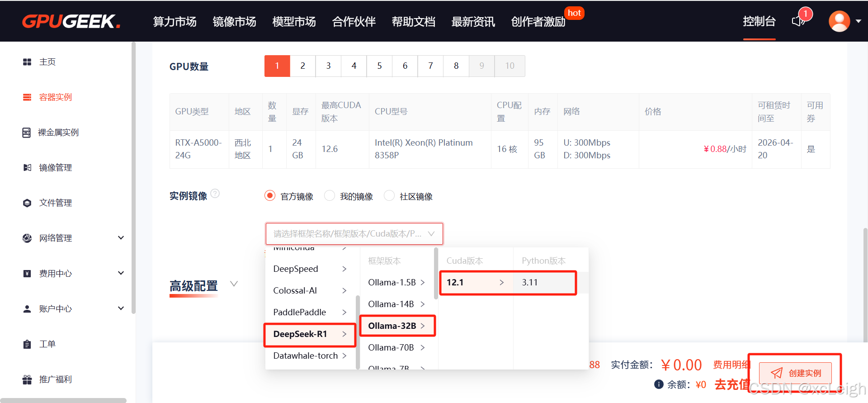Choose GPU quantity 7
This screenshot has height=403, width=868.
pos(431,66)
